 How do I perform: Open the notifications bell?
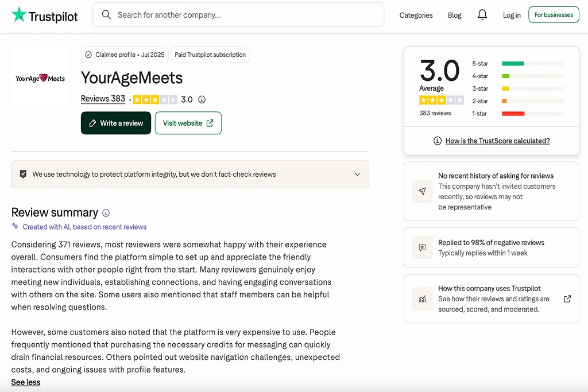[x=482, y=14]
